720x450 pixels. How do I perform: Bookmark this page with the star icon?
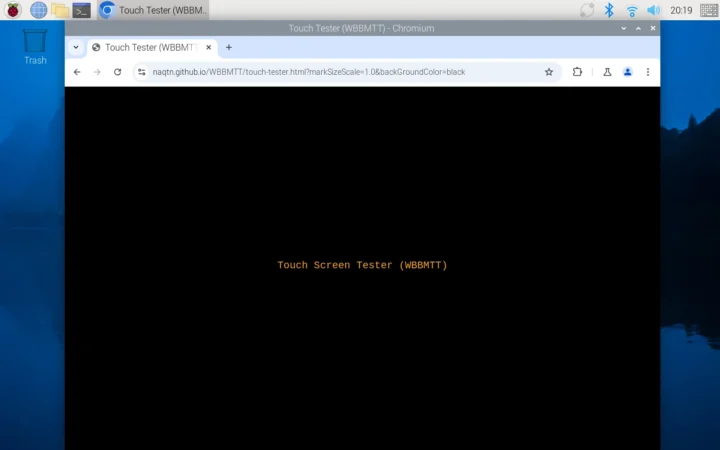click(549, 72)
